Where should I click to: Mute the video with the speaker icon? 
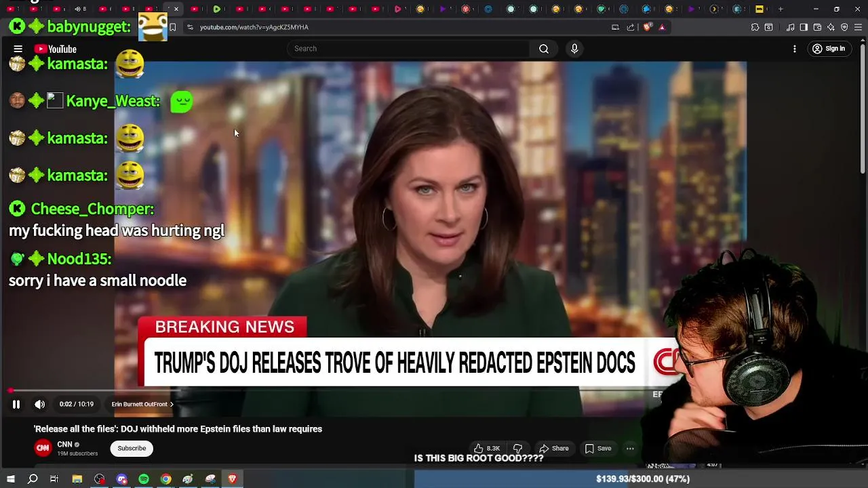click(x=40, y=405)
